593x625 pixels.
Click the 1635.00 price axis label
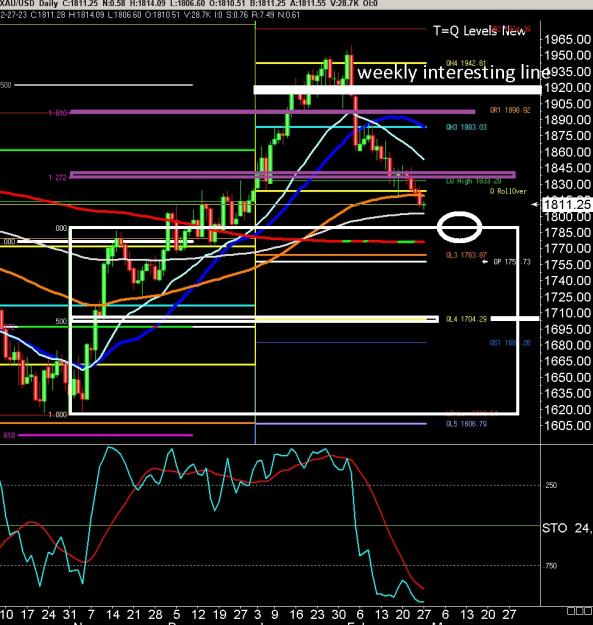click(x=567, y=394)
